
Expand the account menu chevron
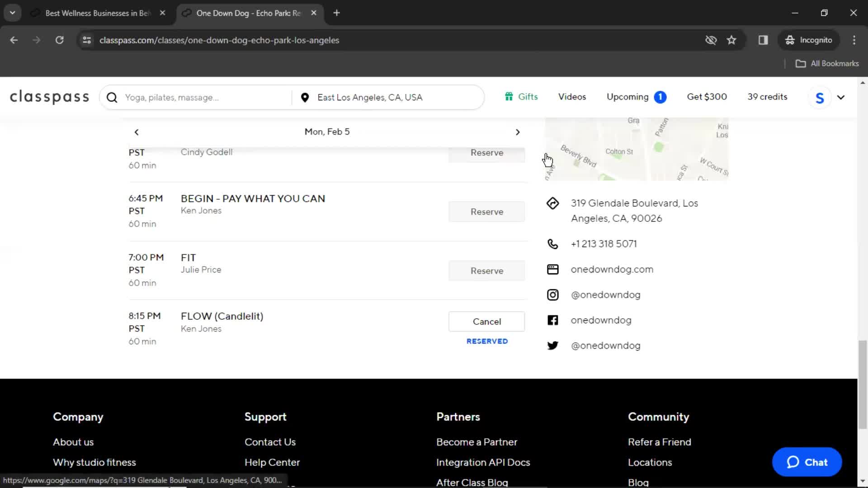pyautogui.click(x=841, y=98)
